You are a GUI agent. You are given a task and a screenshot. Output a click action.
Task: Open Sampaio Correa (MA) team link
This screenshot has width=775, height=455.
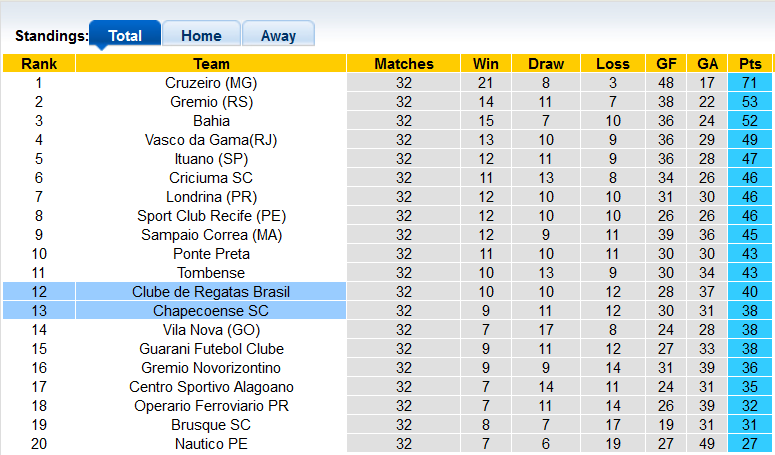click(x=211, y=235)
